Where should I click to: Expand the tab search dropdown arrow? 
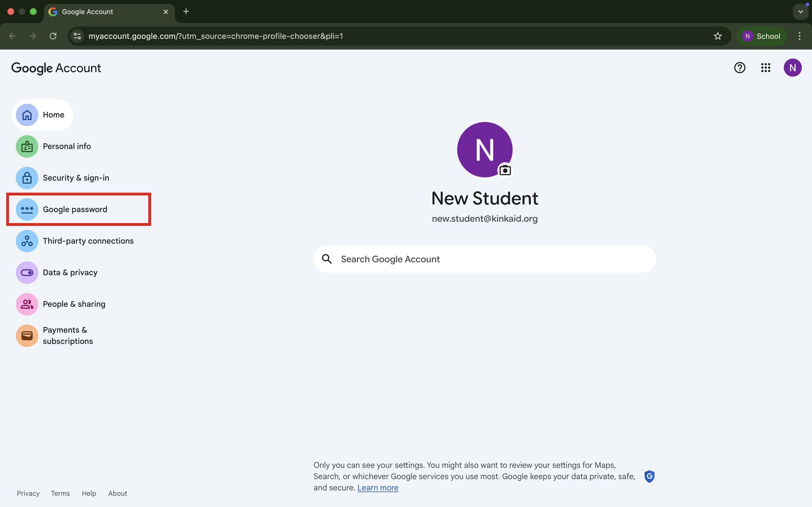(800, 12)
